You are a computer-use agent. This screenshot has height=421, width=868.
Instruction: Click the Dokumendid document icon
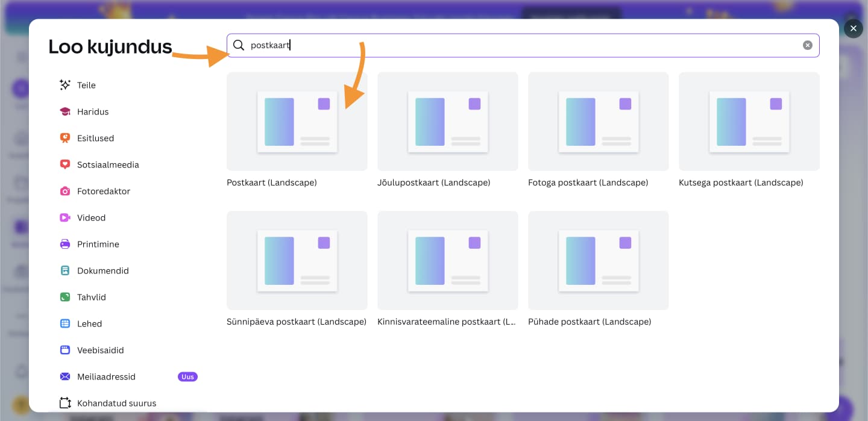click(x=65, y=270)
